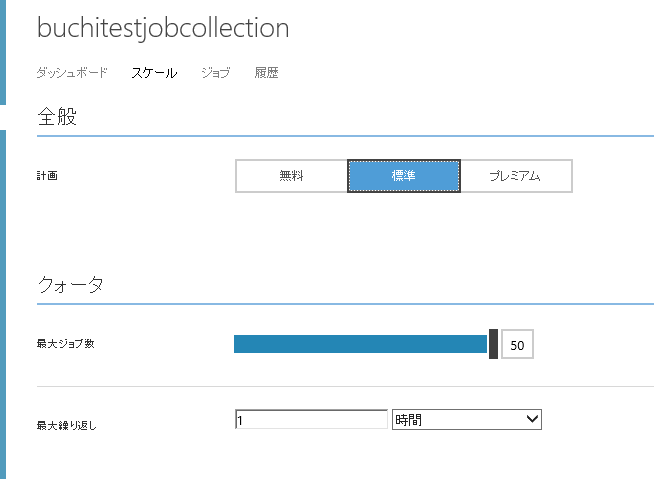The width and height of the screenshot is (654, 479).
Task: Select the プレミアム plan option
Action: tap(515, 176)
